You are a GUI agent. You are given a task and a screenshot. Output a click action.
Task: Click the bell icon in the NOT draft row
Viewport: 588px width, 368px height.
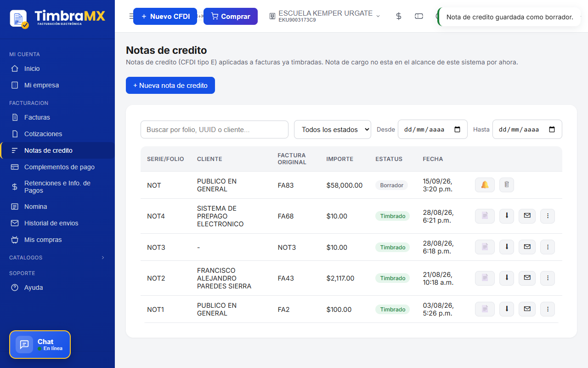tap(485, 185)
